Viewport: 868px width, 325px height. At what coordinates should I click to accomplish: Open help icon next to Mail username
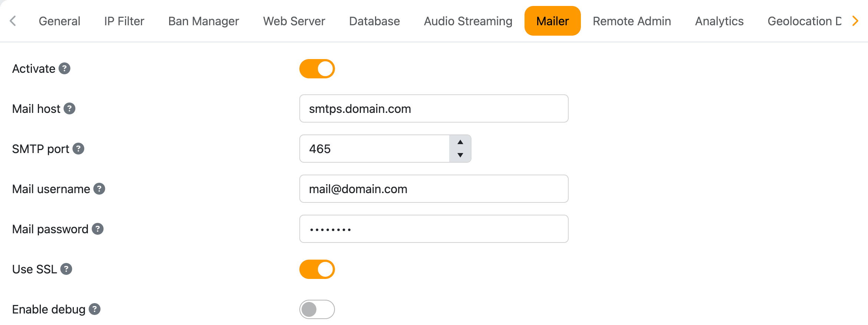point(99,189)
